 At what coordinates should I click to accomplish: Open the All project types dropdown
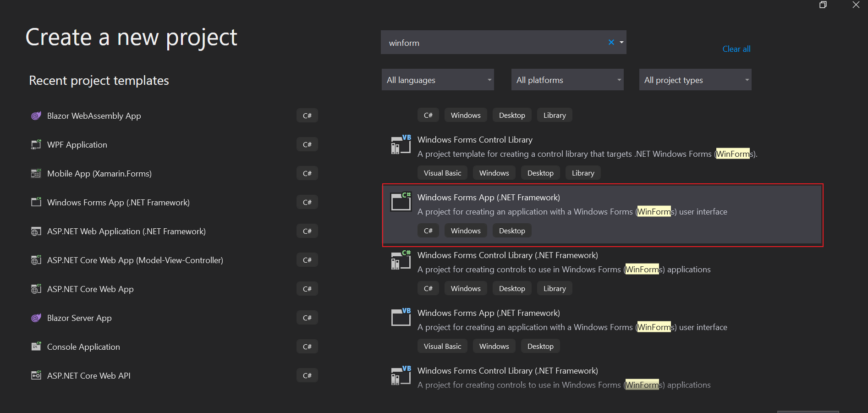click(x=695, y=80)
